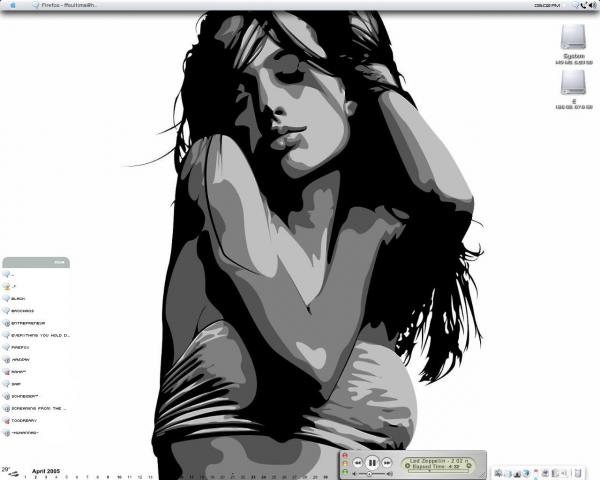The image size is (600, 480).
Task: Skip to previous track in player
Action: pyautogui.click(x=357, y=463)
